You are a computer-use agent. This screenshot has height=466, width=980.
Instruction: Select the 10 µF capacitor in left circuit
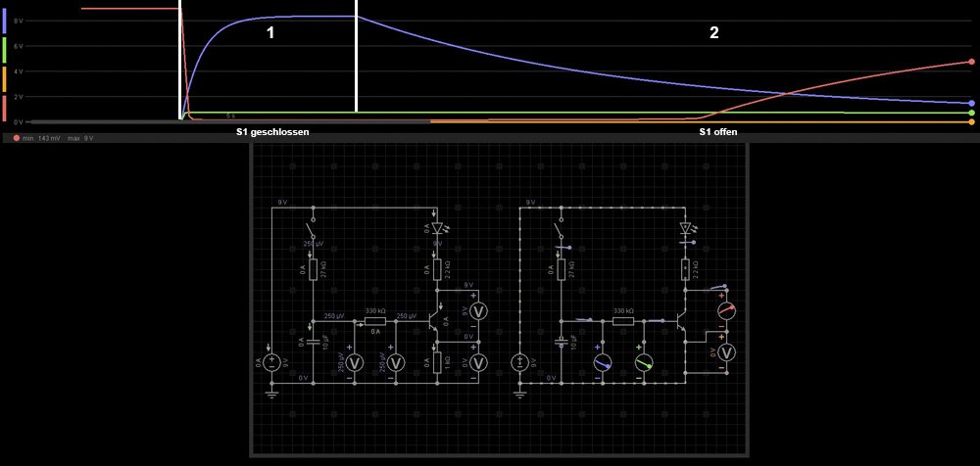tap(312, 342)
